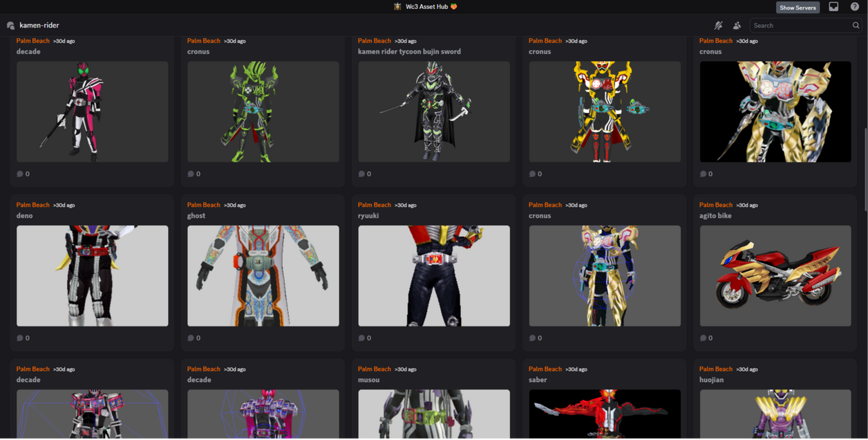
Task: Click the Wc3 Asset Hub server icon
Action: click(397, 7)
